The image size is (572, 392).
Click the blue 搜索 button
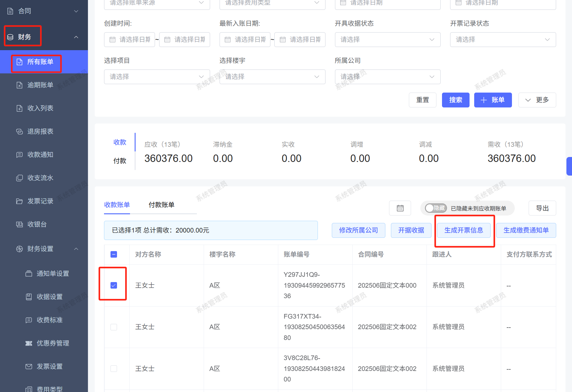[455, 100]
